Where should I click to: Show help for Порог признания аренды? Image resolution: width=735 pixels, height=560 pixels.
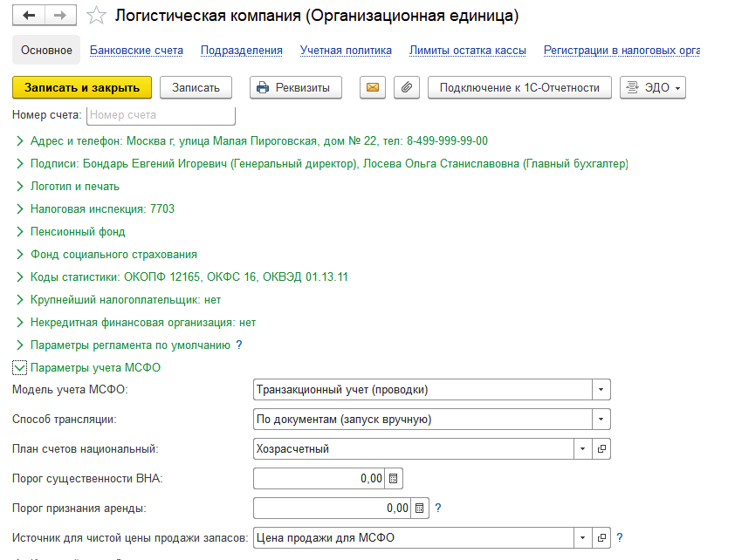(438, 508)
